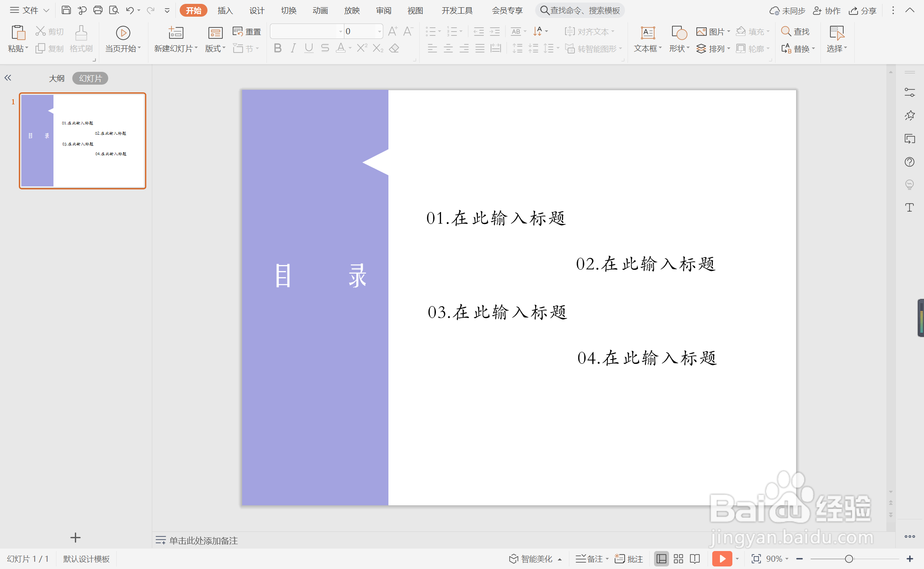The image size is (924, 569).
Task: Click the help question mark icon in the right sidebar
Action: (x=909, y=162)
